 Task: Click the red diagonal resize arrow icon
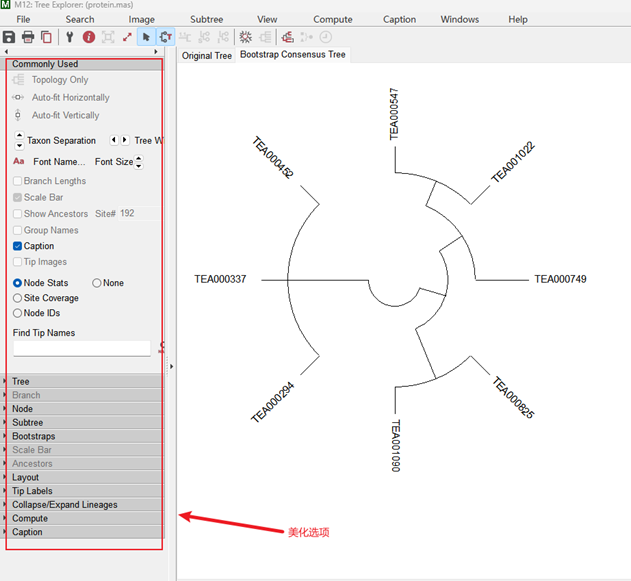[127, 37]
